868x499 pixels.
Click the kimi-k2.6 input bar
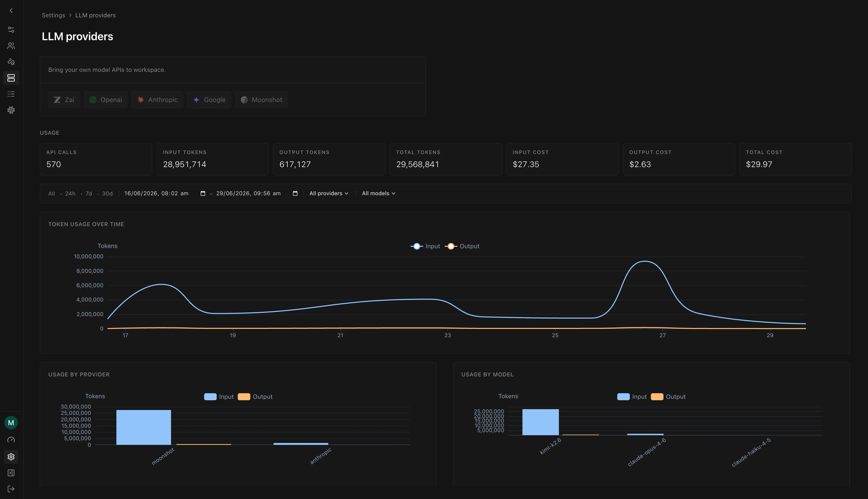pos(540,422)
